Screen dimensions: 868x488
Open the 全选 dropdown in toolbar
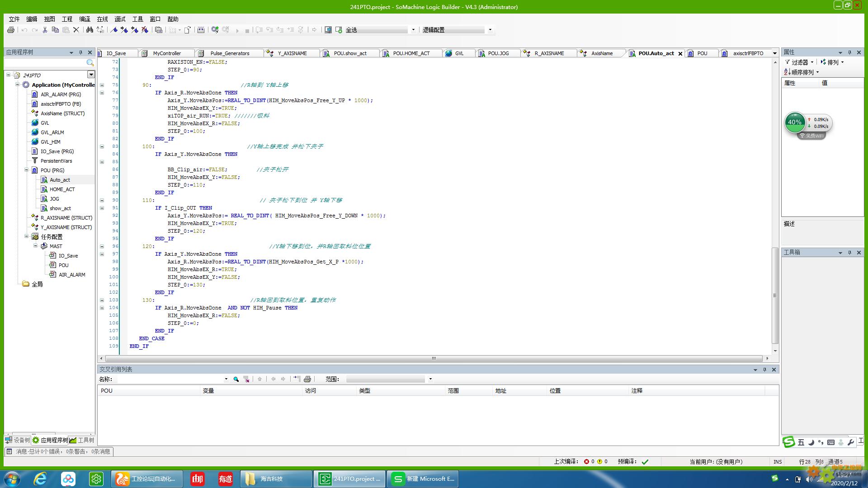413,30
